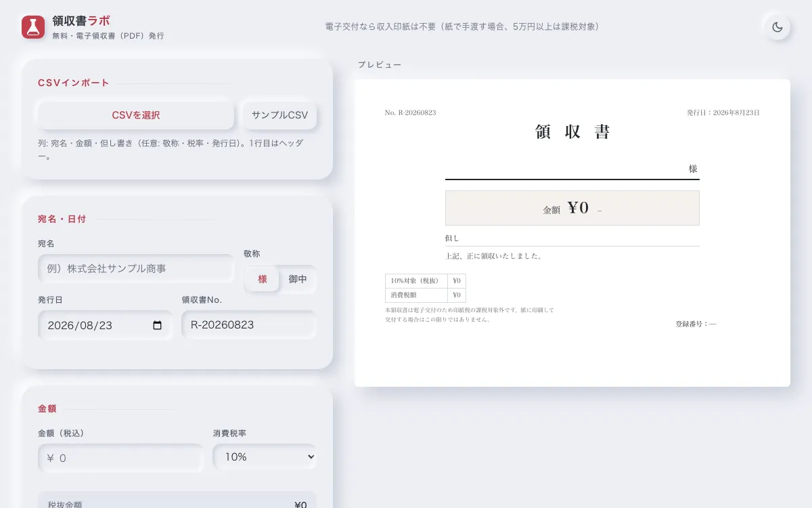
Task: Click the 税抜金額 summary row
Action: [177, 501]
